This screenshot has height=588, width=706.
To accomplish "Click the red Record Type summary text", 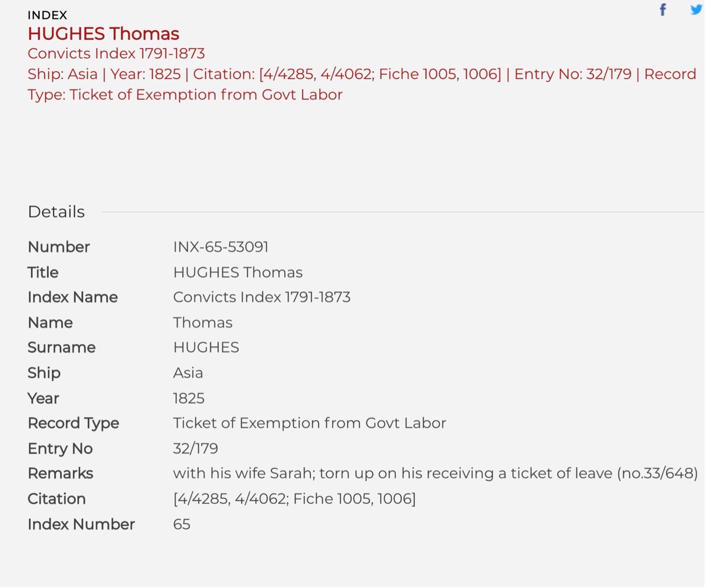I will 185,95.
